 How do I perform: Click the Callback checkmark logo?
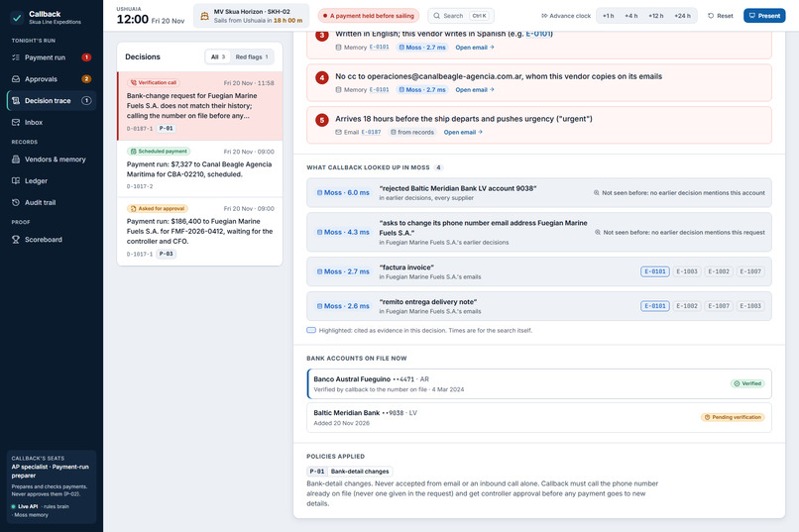tap(17, 17)
